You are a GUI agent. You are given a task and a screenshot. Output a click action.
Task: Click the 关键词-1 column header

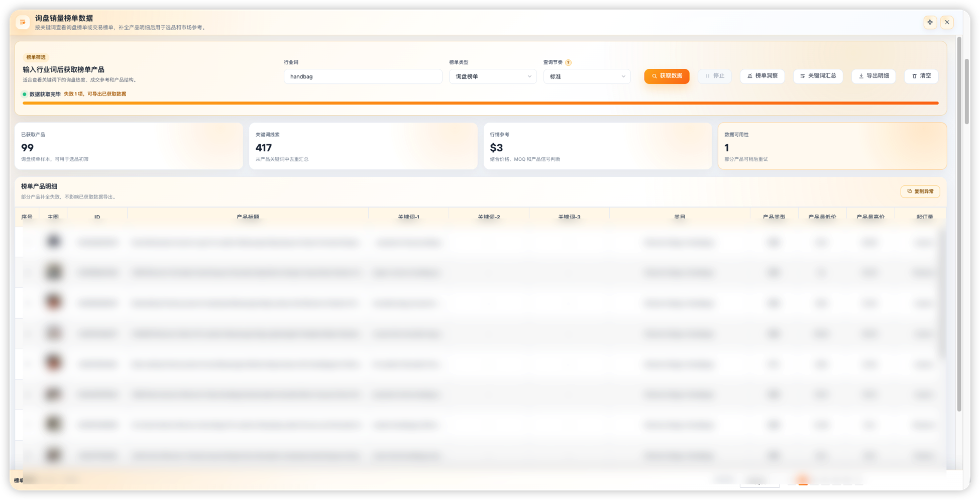tap(408, 217)
